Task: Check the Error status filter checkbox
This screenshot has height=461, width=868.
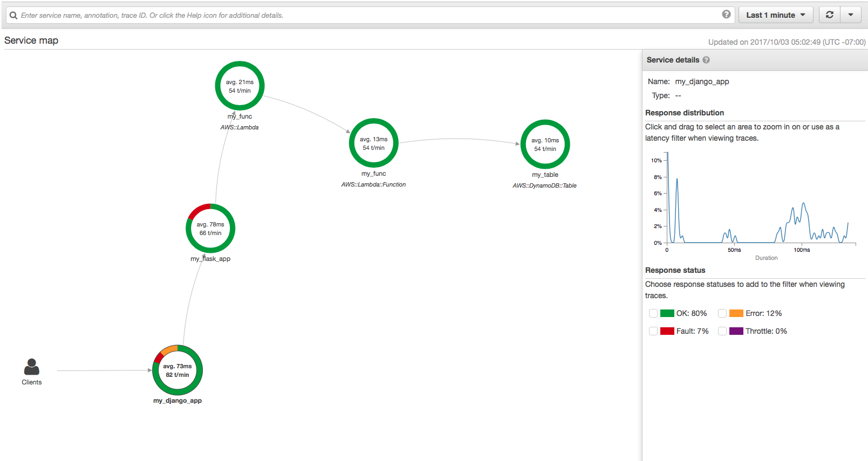Action: pos(722,313)
